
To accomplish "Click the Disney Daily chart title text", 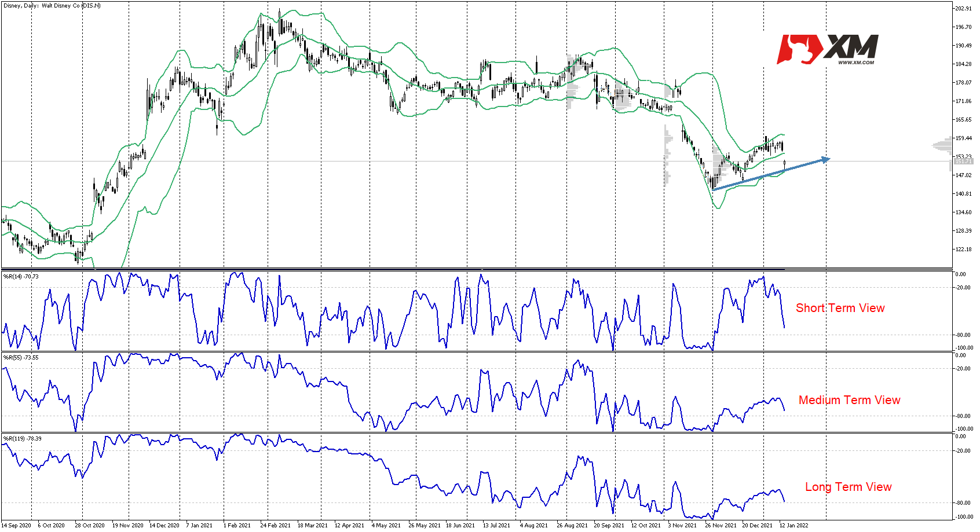I will point(52,6).
